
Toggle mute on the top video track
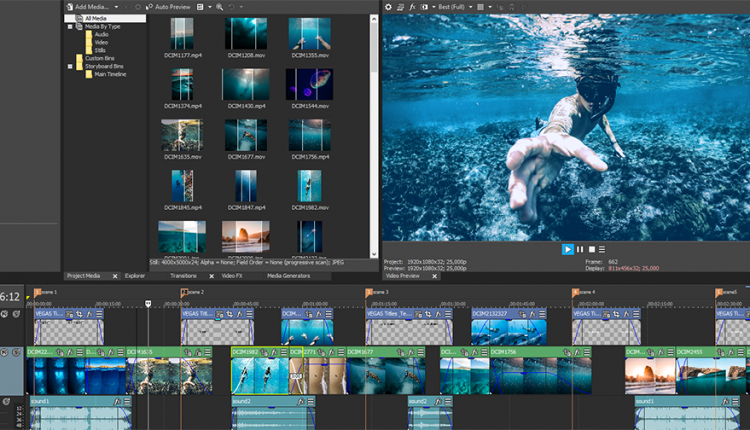click(5, 314)
